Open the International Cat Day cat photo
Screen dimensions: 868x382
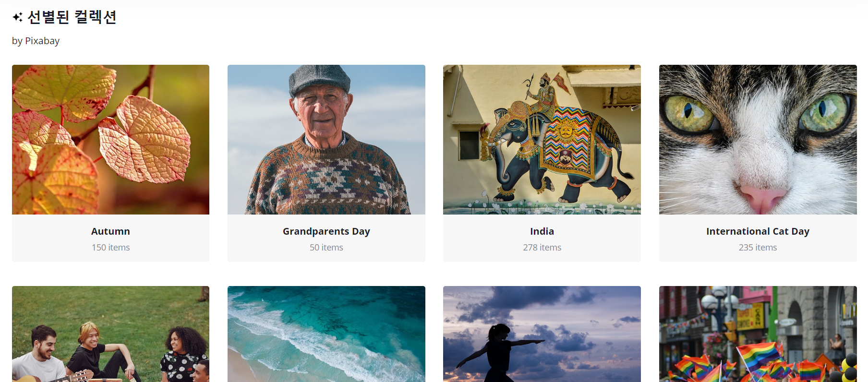(758, 140)
